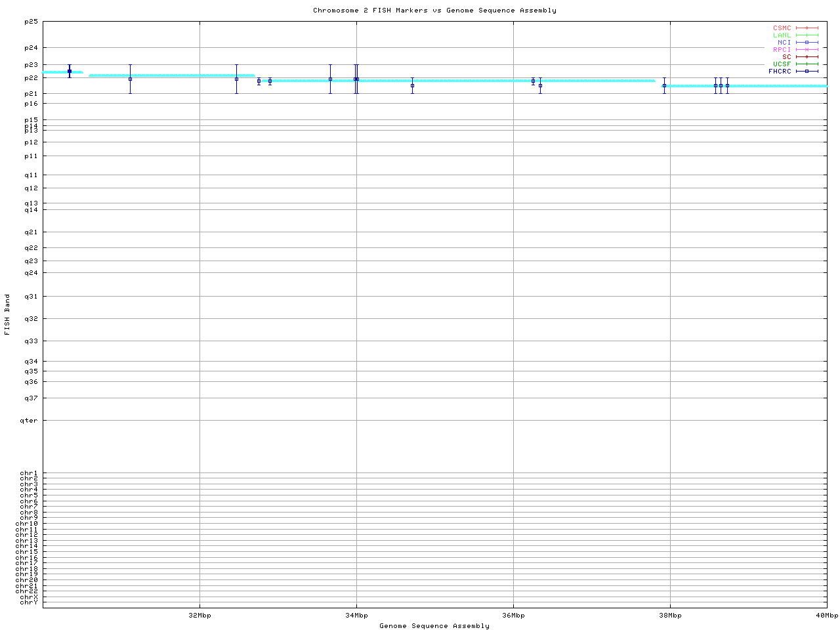
Task: Click the chart title text
Action: pyautogui.click(x=434, y=10)
